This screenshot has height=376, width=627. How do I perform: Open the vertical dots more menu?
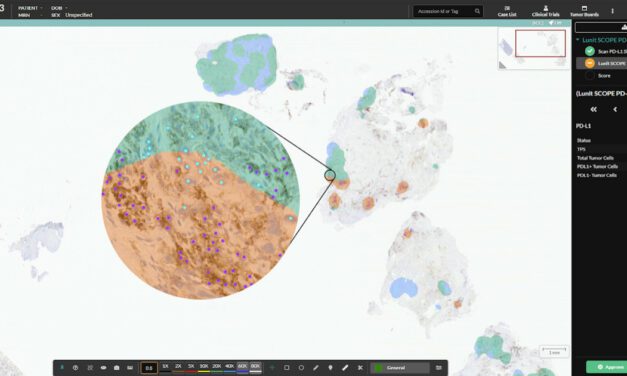click(x=612, y=11)
